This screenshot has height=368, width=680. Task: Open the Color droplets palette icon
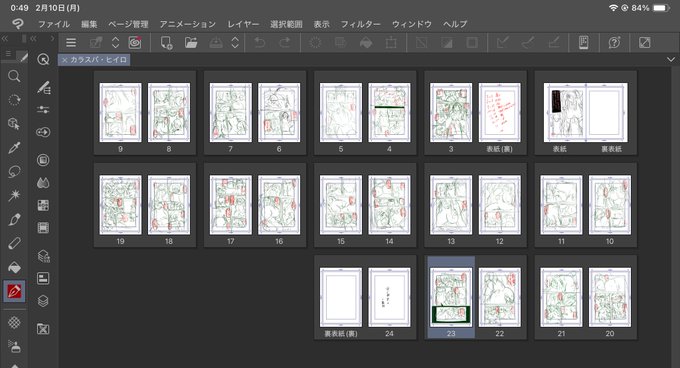pyautogui.click(x=43, y=182)
